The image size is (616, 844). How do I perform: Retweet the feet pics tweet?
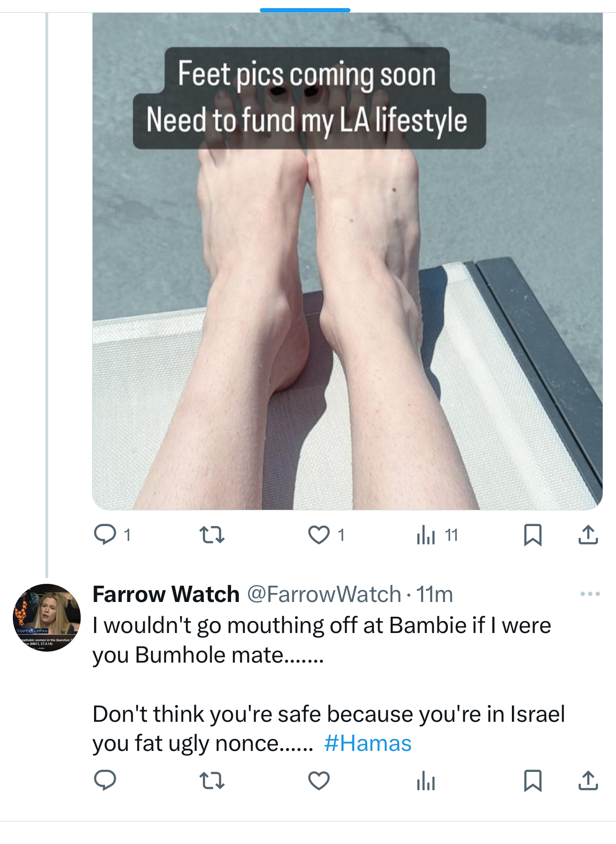point(212,535)
